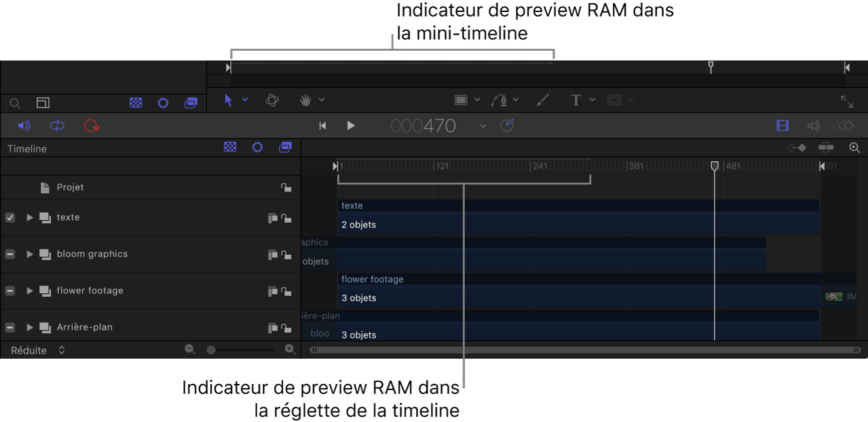868x422 pixels.
Task: Expand the flower footage group
Action: point(29,291)
